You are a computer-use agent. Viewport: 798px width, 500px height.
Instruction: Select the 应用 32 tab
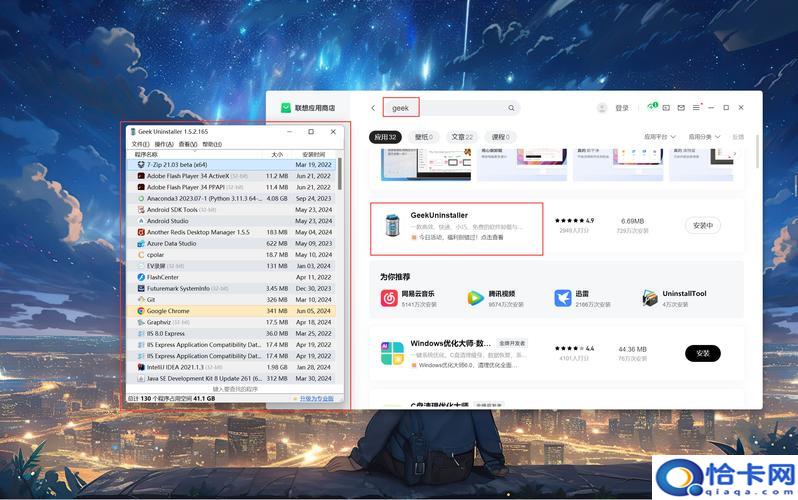pyautogui.click(x=385, y=137)
